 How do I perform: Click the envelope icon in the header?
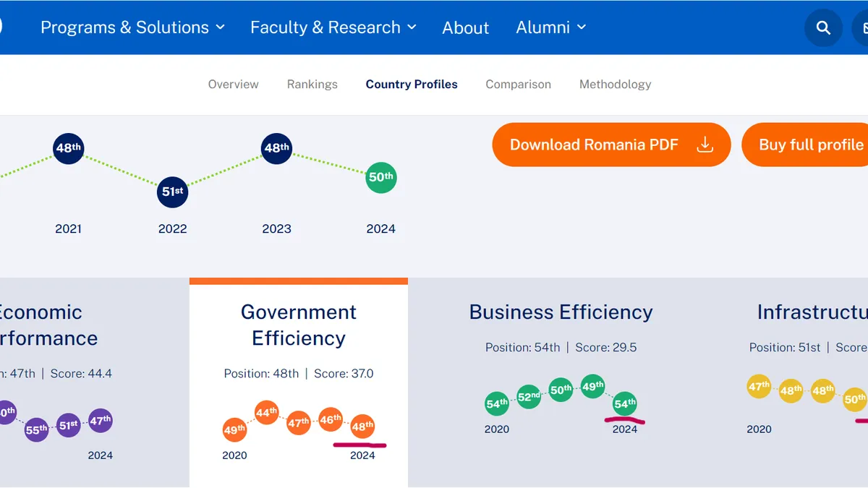click(x=861, y=28)
